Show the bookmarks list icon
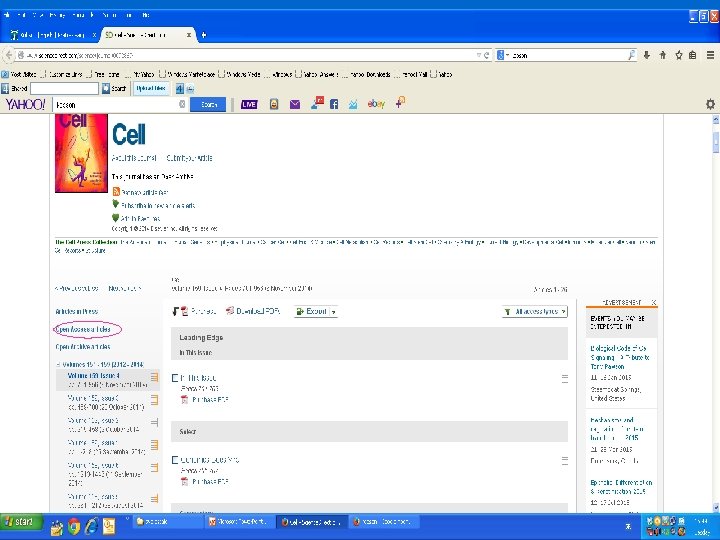Image resolution: width=720 pixels, height=540 pixels. click(692, 55)
